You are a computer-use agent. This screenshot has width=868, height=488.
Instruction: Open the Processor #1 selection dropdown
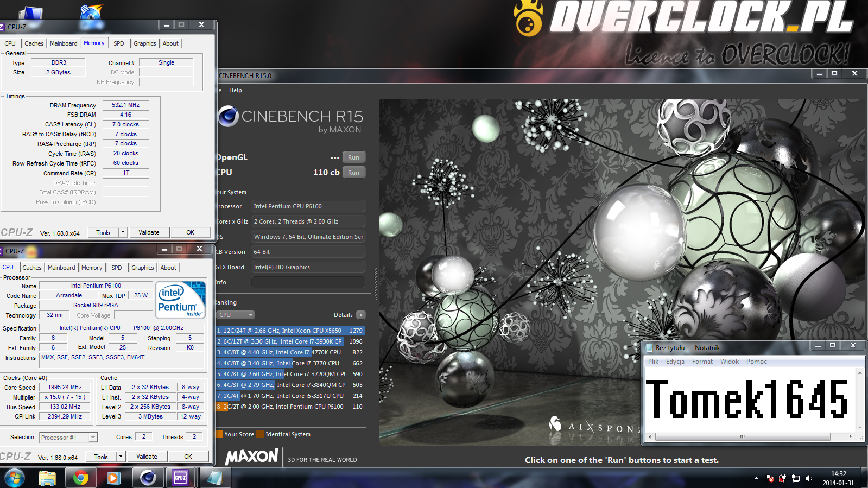68,438
